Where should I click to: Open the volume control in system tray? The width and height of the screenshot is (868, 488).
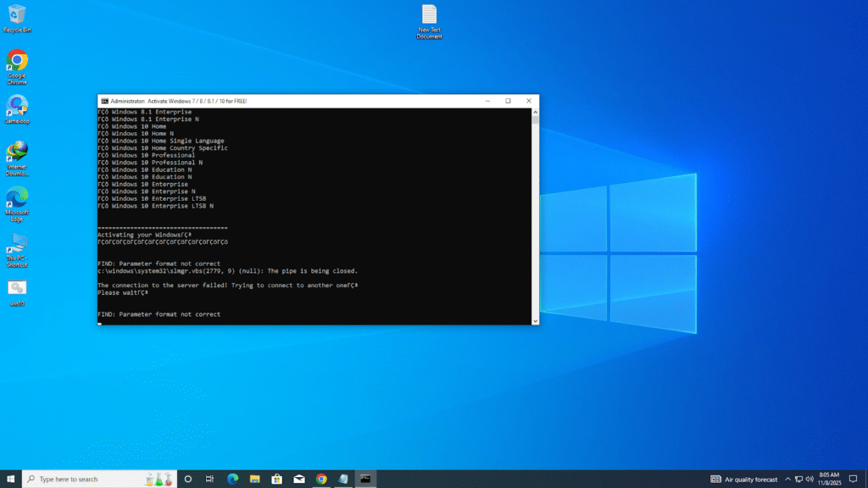click(810, 479)
